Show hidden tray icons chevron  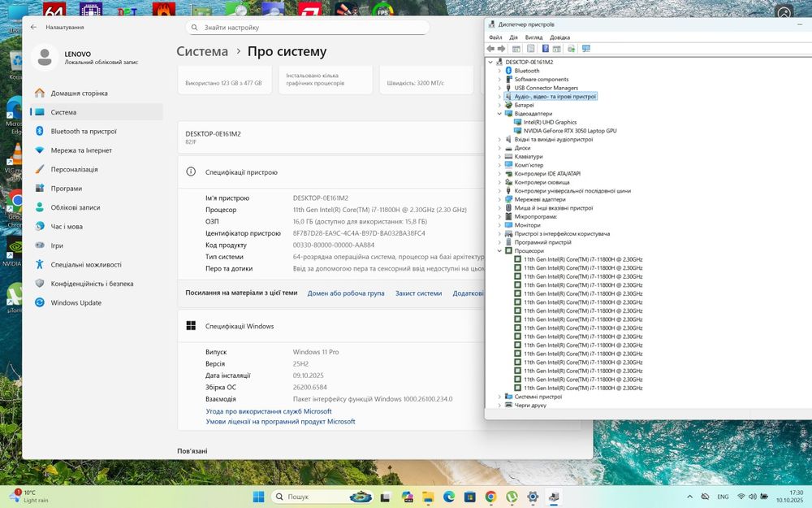[689, 497]
